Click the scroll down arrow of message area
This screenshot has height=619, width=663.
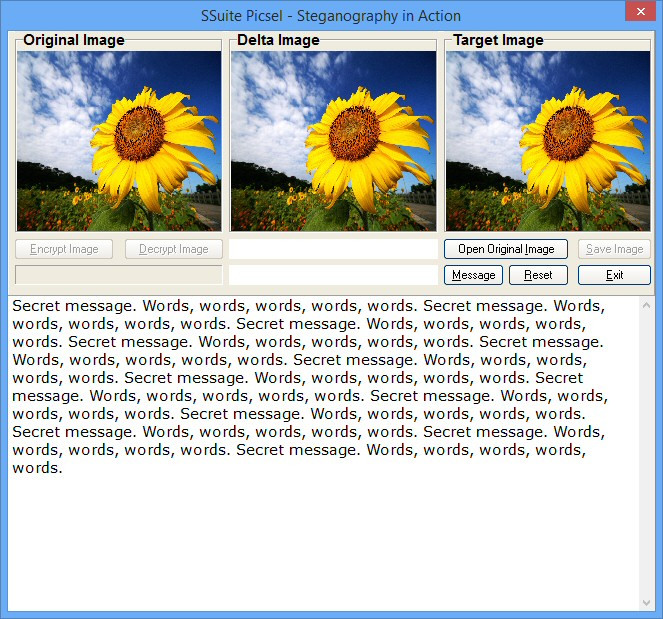(646, 603)
